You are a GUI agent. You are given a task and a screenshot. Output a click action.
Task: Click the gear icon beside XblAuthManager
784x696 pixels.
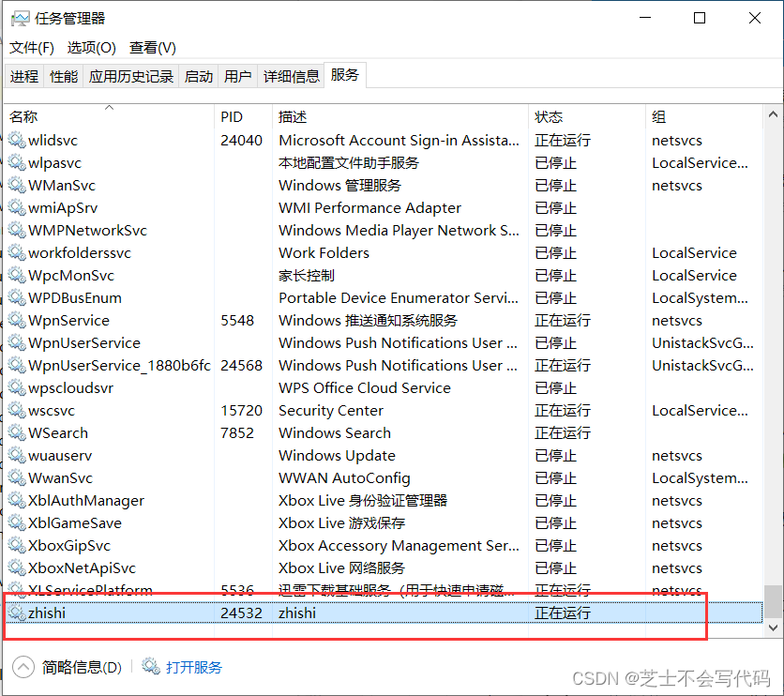click(x=17, y=500)
